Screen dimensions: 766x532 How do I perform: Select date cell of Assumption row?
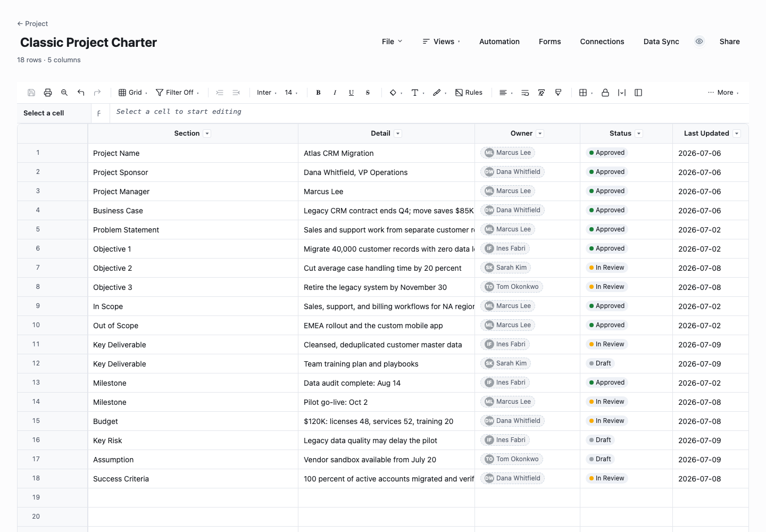pos(711,460)
